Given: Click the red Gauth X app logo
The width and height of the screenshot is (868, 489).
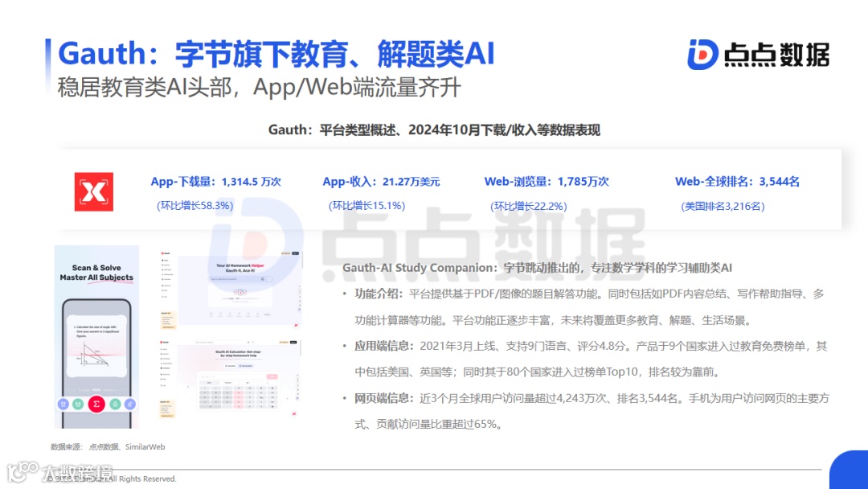Looking at the screenshot, I should [94, 191].
